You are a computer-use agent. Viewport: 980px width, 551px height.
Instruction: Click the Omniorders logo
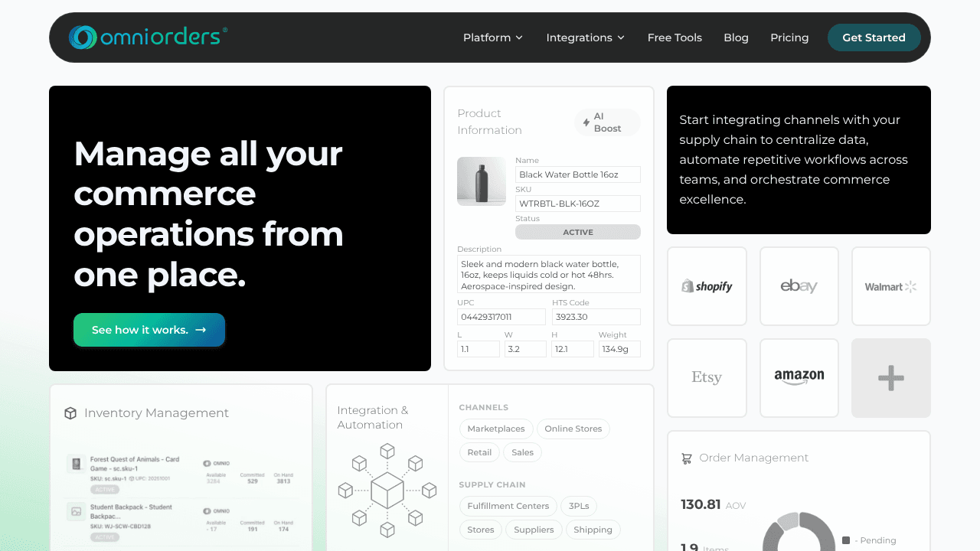148,37
